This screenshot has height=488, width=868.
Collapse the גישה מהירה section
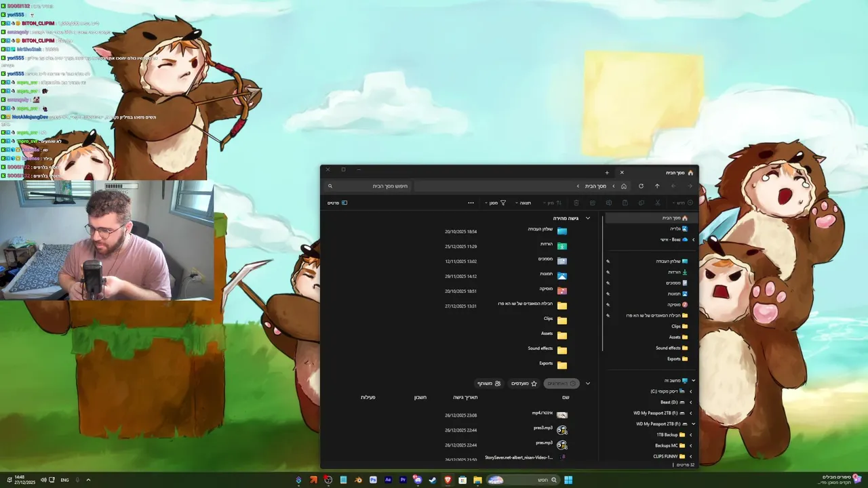pos(588,218)
